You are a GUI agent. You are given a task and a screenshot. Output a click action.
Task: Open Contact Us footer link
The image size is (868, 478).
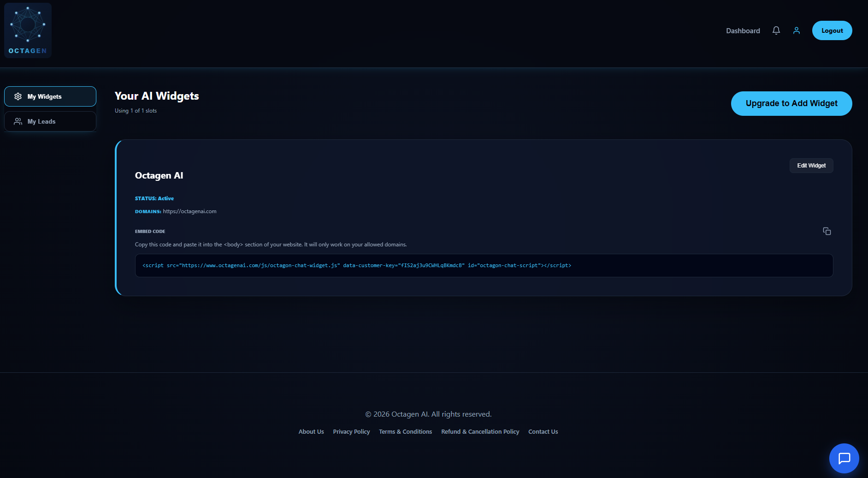pyautogui.click(x=543, y=432)
